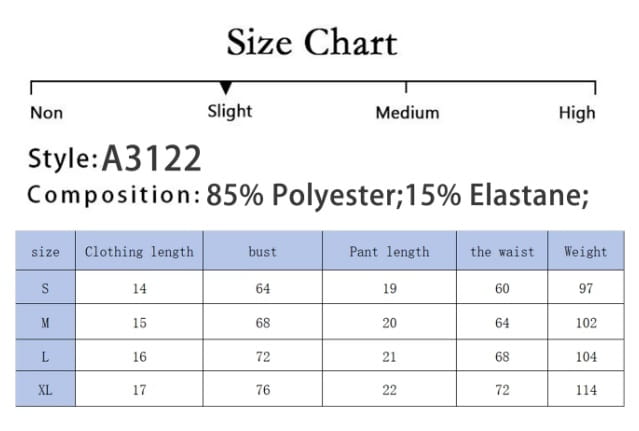Select the bust value 64 cell
The image size is (639, 431).
point(262,288)
